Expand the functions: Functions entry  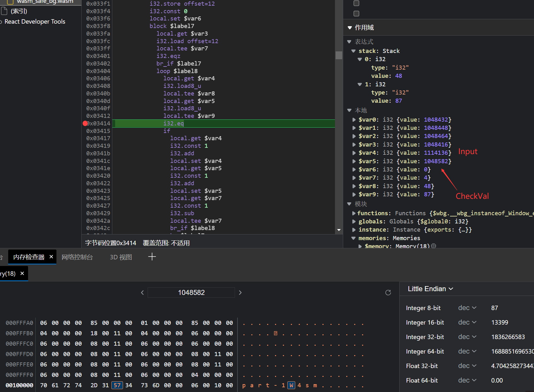[354, 213]
